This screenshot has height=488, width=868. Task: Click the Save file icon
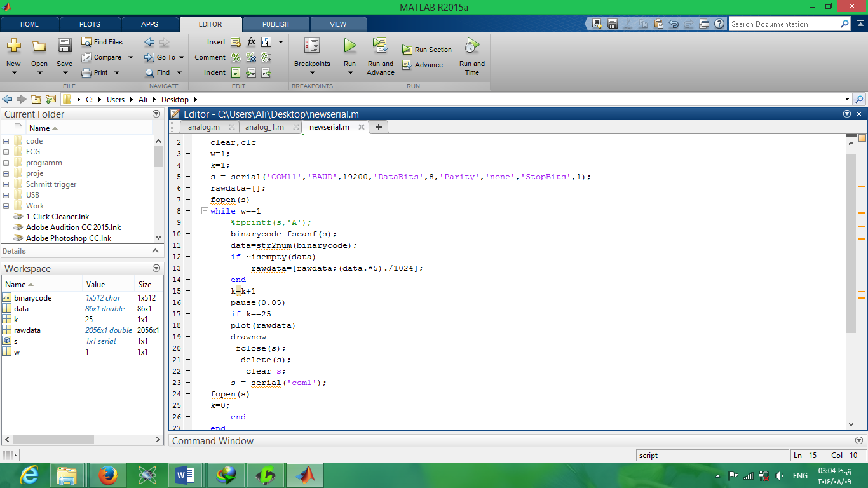(64, 46)
